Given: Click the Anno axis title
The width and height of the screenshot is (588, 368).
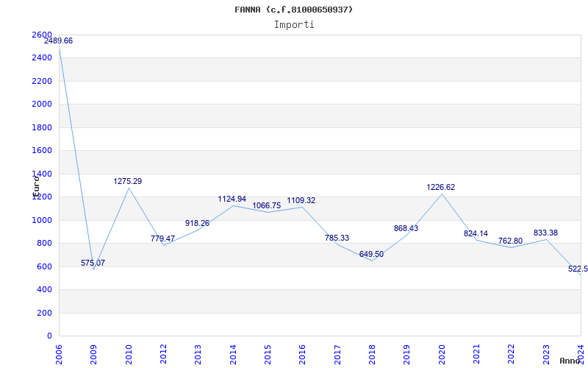Looking at the screenshot, I should [x=570, y=361].
